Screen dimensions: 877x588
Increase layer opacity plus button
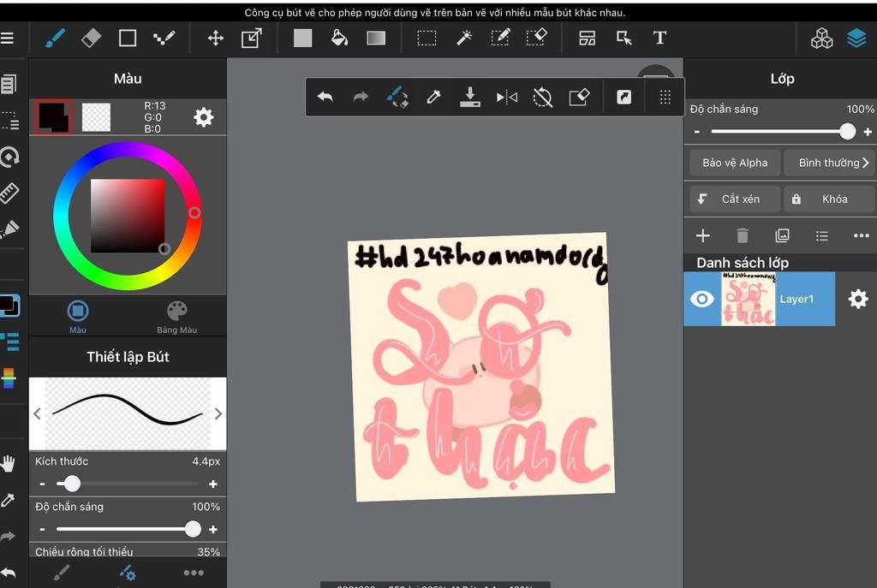click(x=868, y=132)
